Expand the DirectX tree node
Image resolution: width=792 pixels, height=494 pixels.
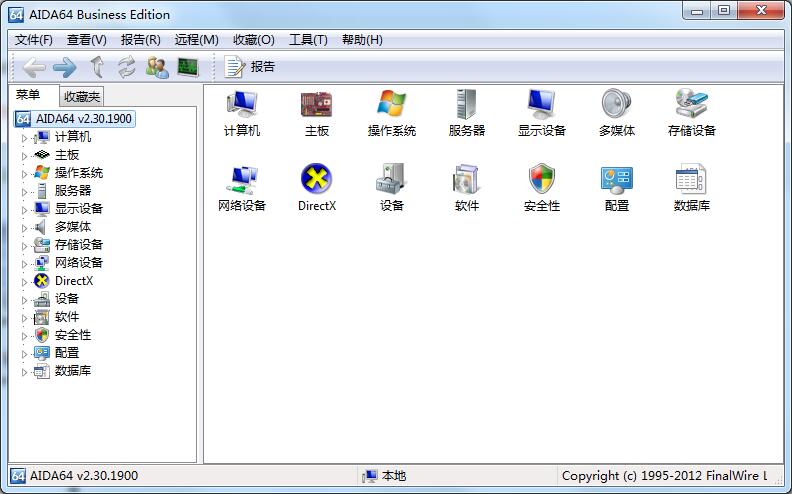point(24,282)
